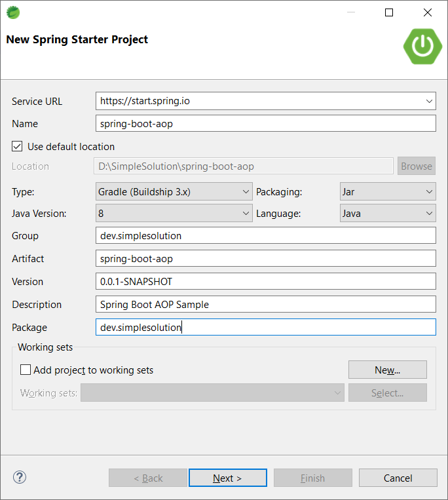Open the Java Version dropdown

tap(174, 214)
